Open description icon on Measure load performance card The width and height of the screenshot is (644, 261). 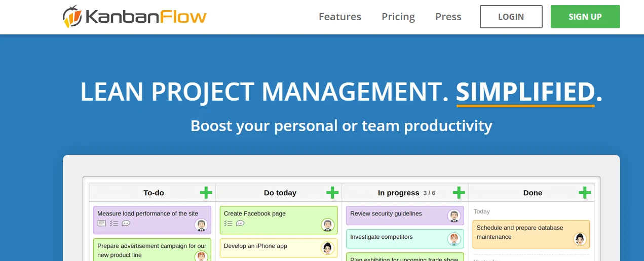pos(102,223)
